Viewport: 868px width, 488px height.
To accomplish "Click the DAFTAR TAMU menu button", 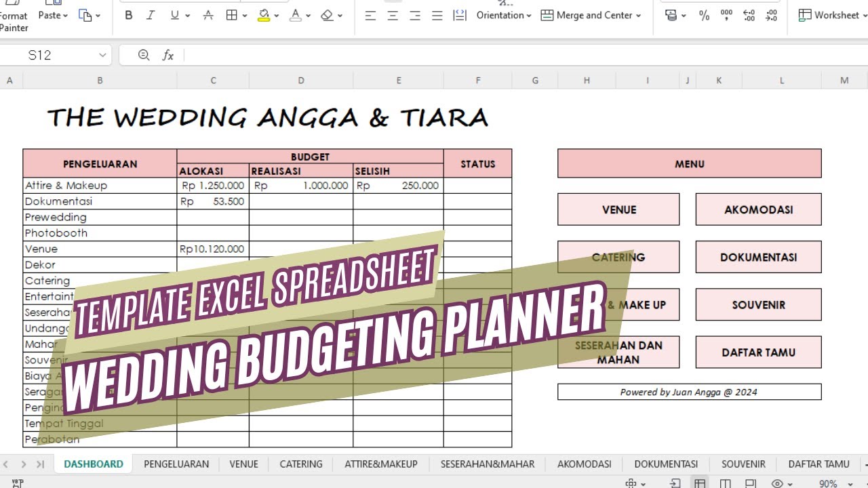I will [x=758, y=352].
